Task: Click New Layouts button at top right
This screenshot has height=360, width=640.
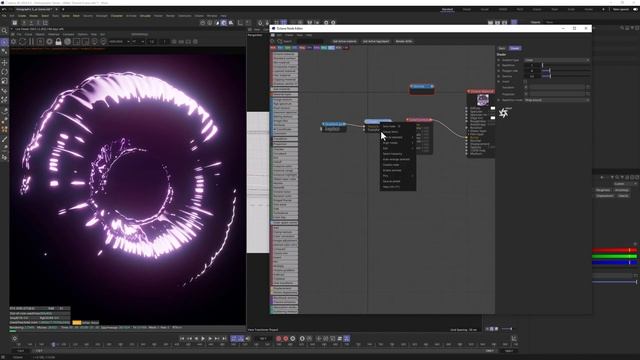Action: click(x=621, y=9)
